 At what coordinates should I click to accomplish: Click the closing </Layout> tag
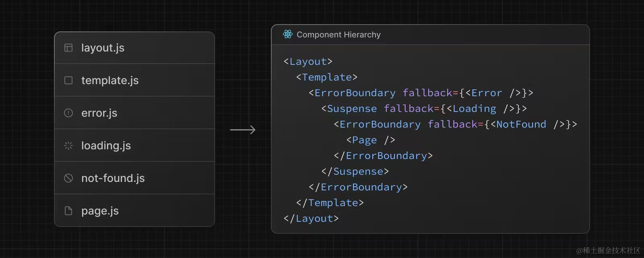coord(311,219)
